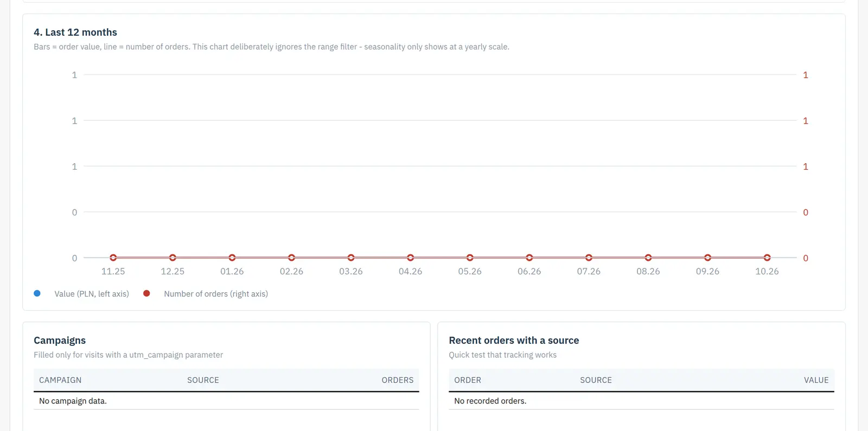Toggle Number of orders legend item
This screenshot has width=868, height=431.
tap(206, 294)
